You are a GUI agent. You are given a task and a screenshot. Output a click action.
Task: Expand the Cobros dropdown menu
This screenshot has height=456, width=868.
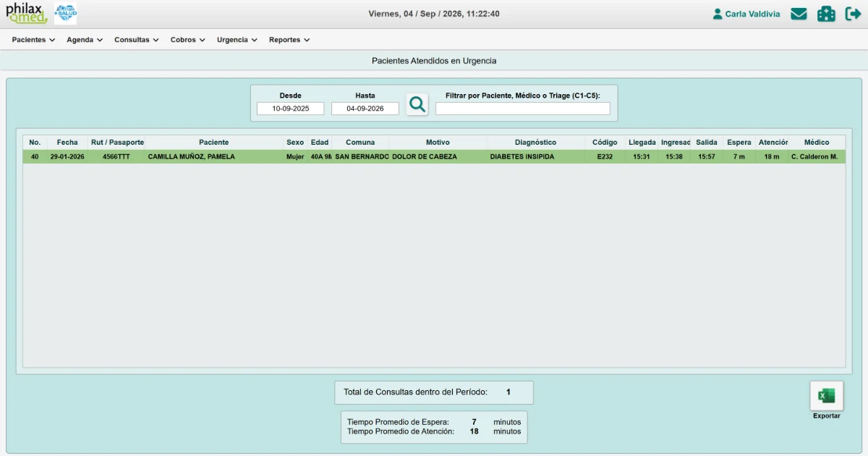tap(188, 40)
